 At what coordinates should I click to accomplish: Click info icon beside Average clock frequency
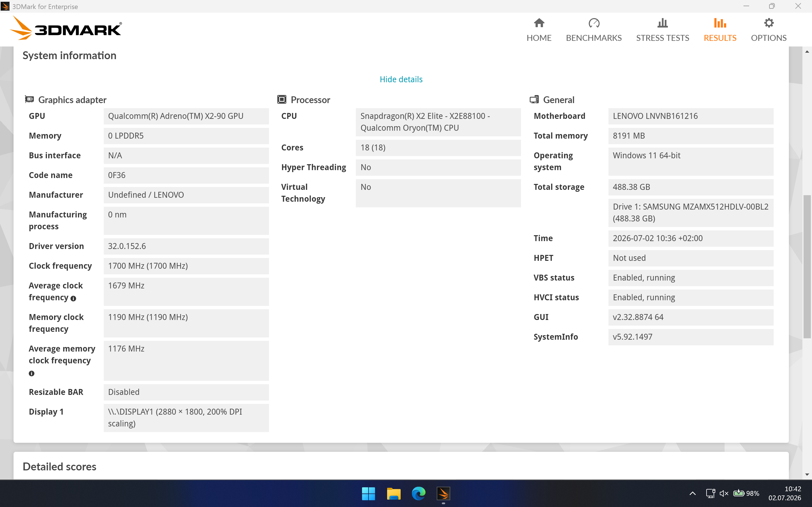coord(74,298)
